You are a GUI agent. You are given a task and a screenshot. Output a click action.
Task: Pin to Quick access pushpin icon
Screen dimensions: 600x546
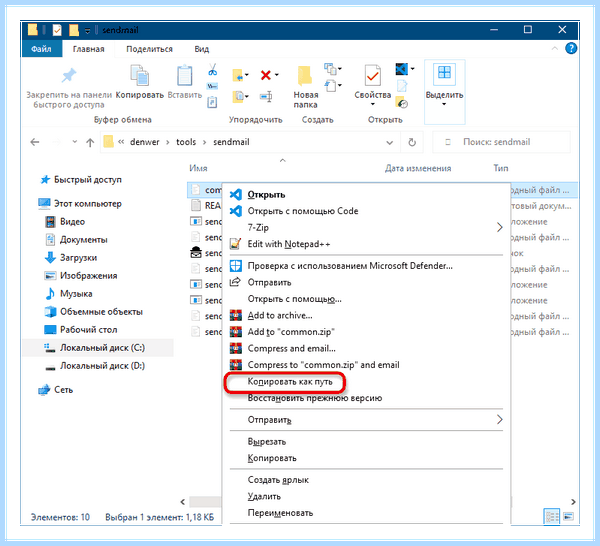tap(69, 76)
